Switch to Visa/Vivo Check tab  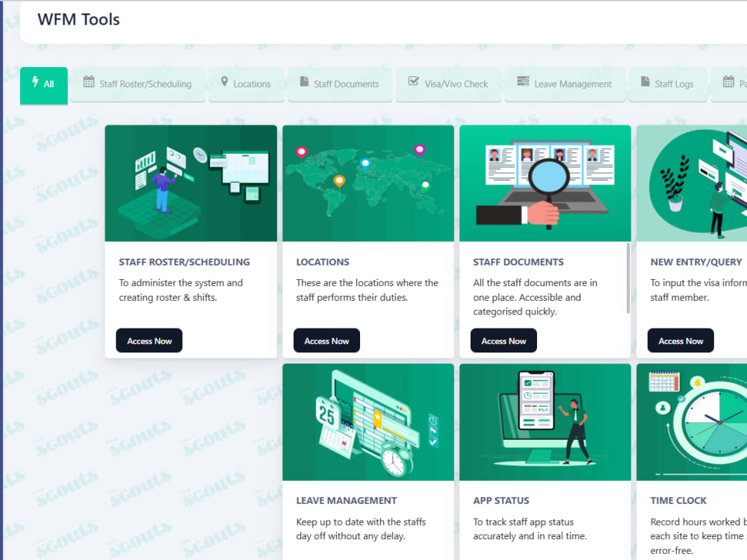[448, 84]
